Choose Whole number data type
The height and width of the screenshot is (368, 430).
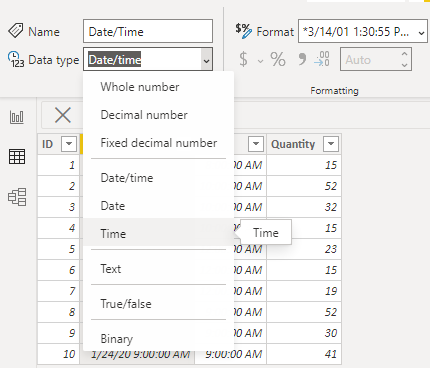(x=158, y=87)
